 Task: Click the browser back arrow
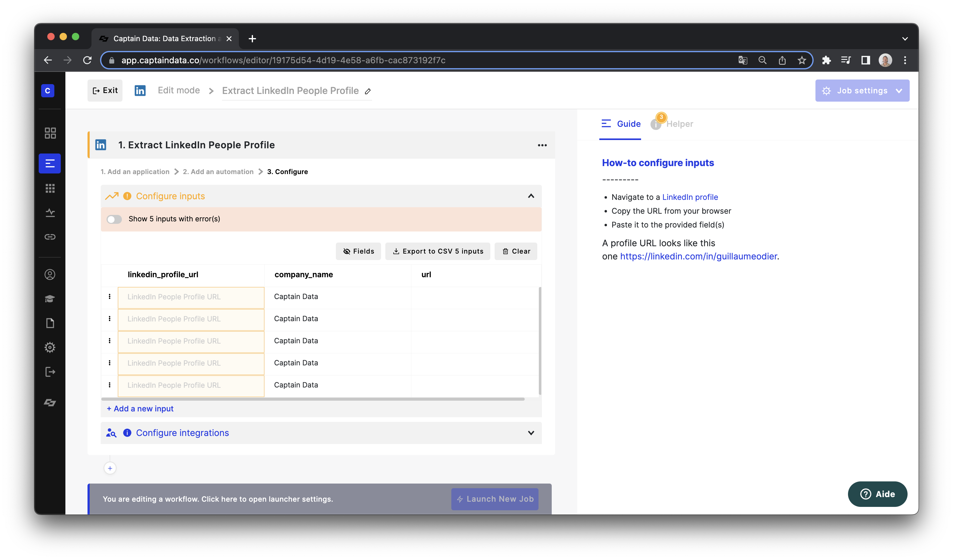tap(48, 60)
